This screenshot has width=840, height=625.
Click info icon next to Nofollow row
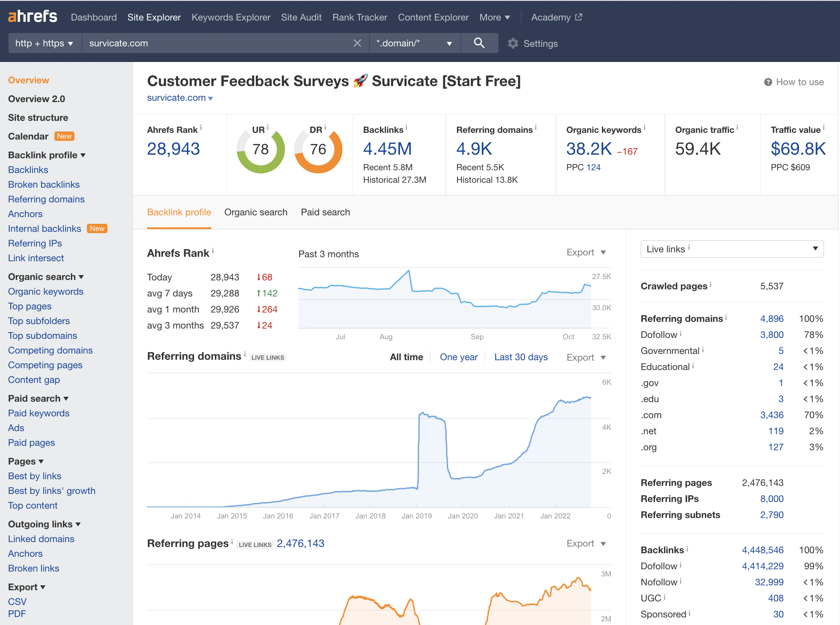tap(680, 581)
